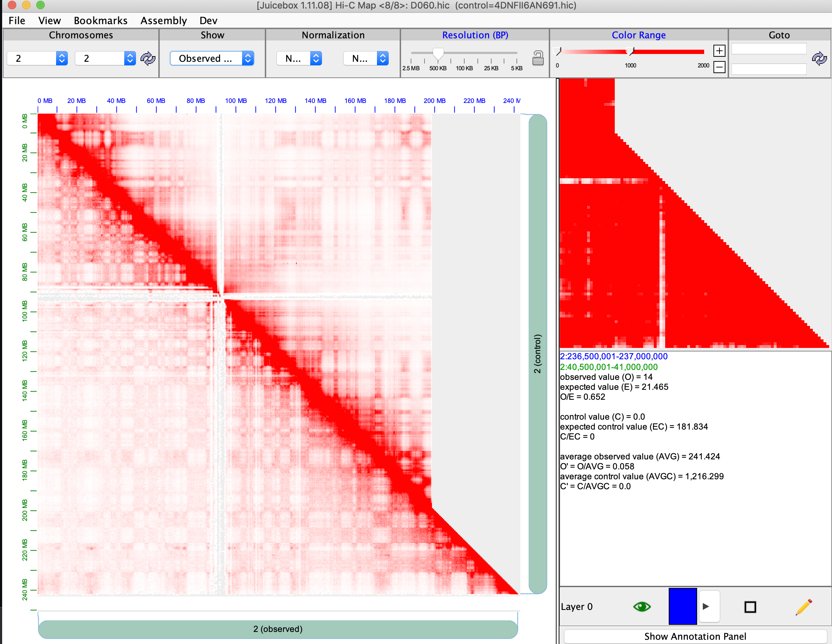Increase color range maximum with plus icon
The image size is (832, 644).
[x=719, y=51]
